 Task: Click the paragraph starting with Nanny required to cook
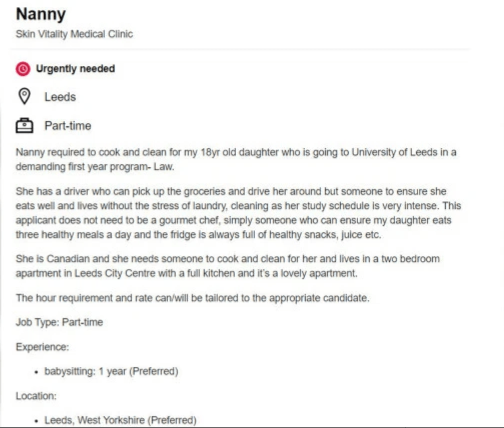click(x=236, y=160)
